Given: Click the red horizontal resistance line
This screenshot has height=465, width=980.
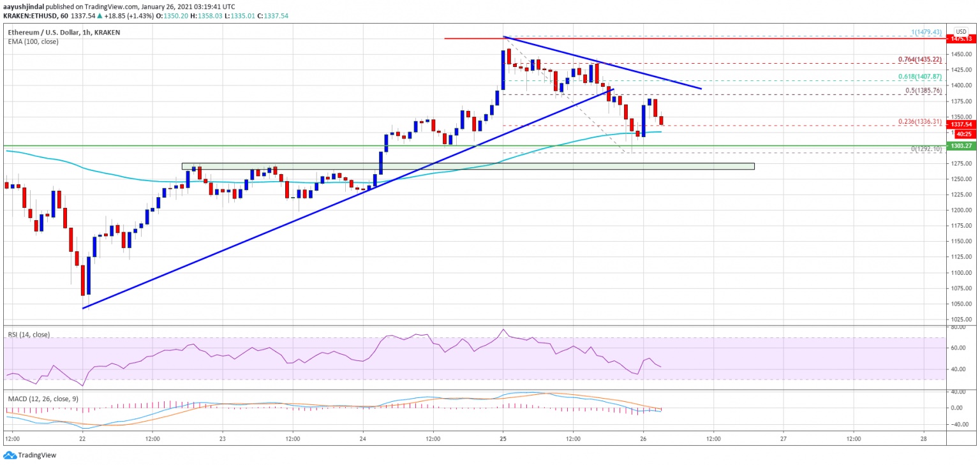Looking at the screenshot, I should (x=695, y=38).
